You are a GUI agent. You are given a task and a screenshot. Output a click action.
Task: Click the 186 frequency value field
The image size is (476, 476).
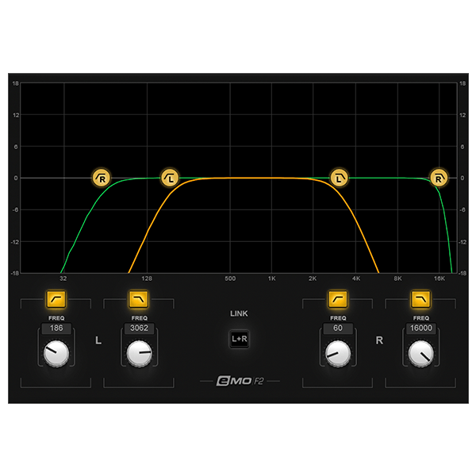[x=56, y=328]
